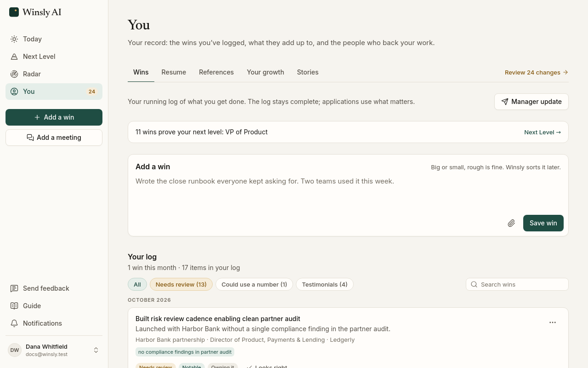Filter log by Needs review (13)
The image size is (588, 368).
(x=181, y=284)
